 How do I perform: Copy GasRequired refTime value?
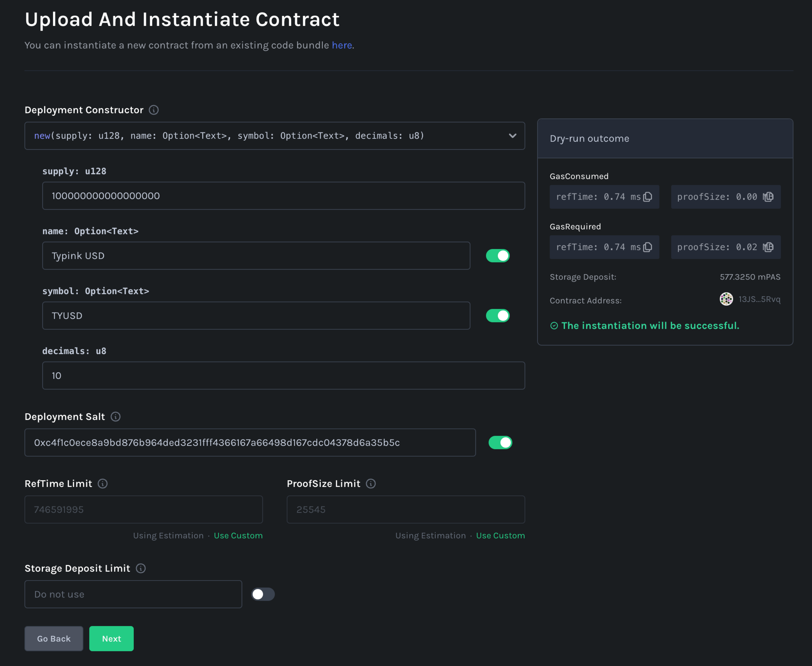tap(648, 247)
